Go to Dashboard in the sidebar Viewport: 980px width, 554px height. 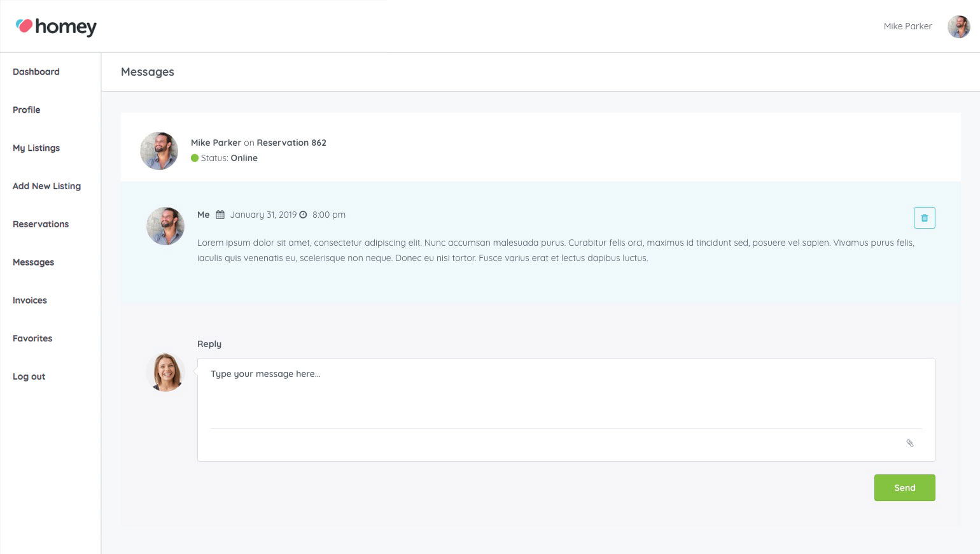[36, 72]
